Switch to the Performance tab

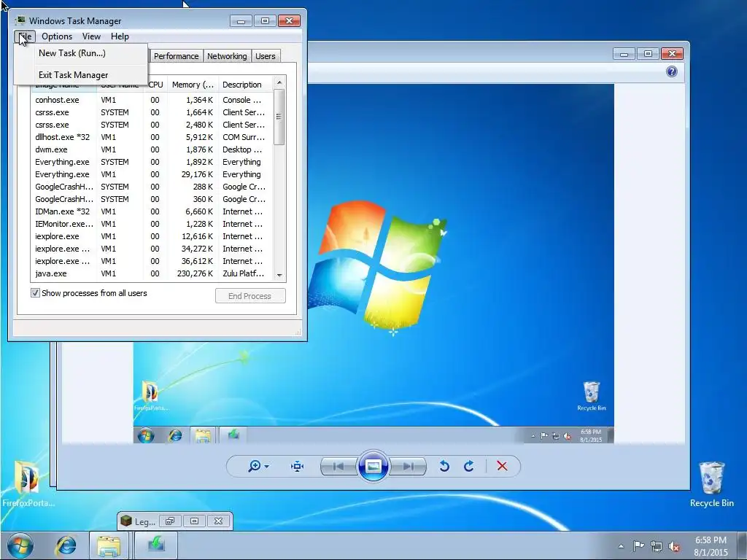click(x=176, y=56)
